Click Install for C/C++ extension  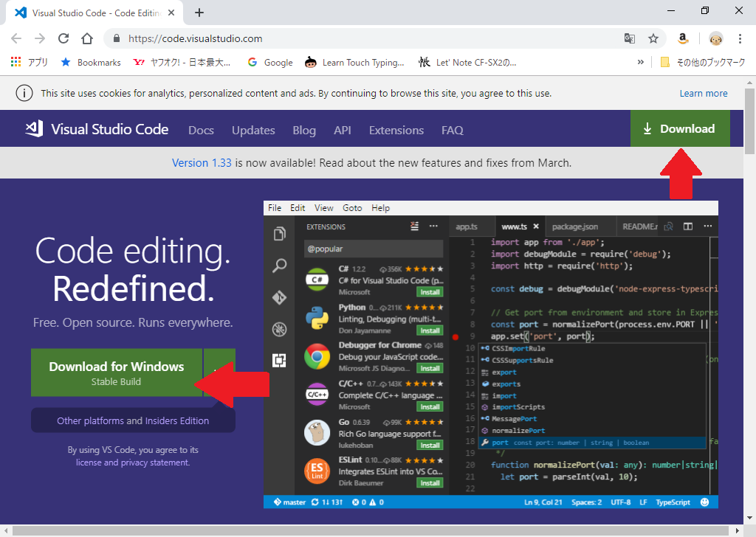tap(430, 407)
